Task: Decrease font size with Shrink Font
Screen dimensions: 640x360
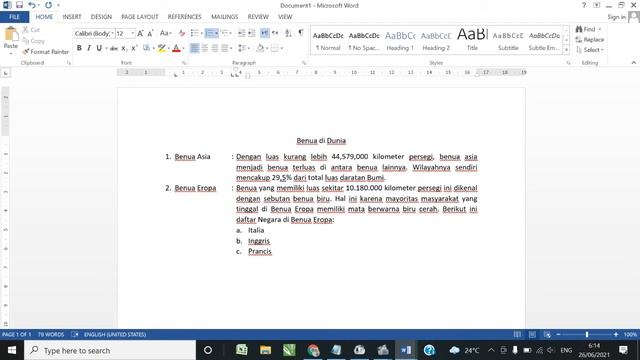Action: (150, 33)
